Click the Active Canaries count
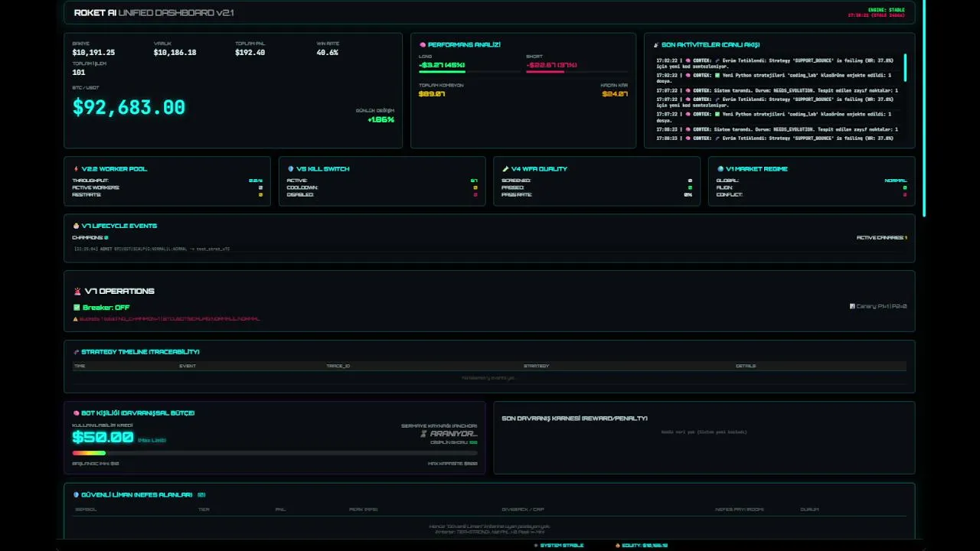980x551 pixels. point(881,238)
